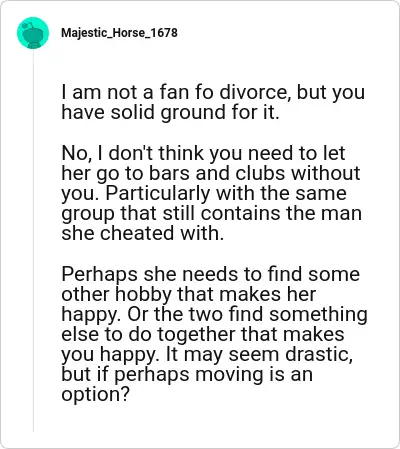Open Majestic_Horse_1678 user profile
Viewport: 400px width, 449px height.
click(119, 33)
